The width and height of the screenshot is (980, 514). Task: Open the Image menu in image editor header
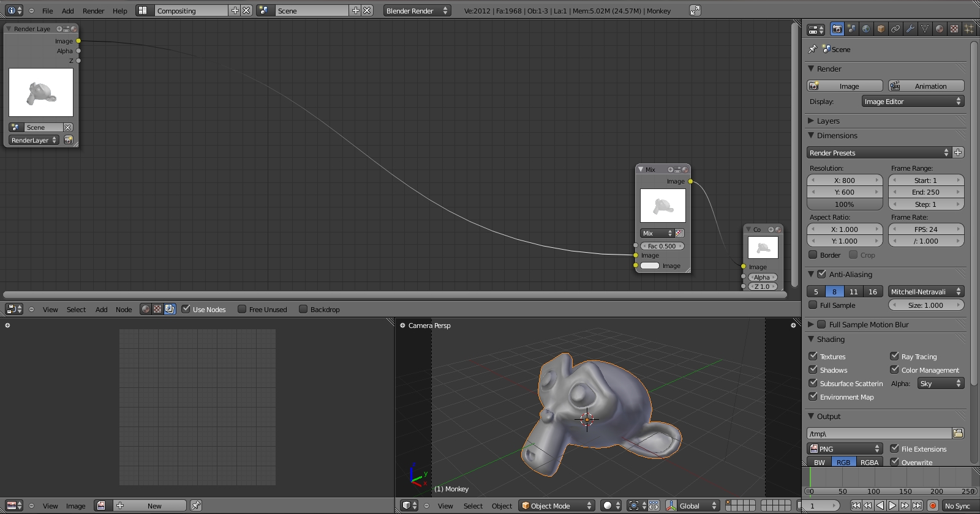(x=76, y=505)
